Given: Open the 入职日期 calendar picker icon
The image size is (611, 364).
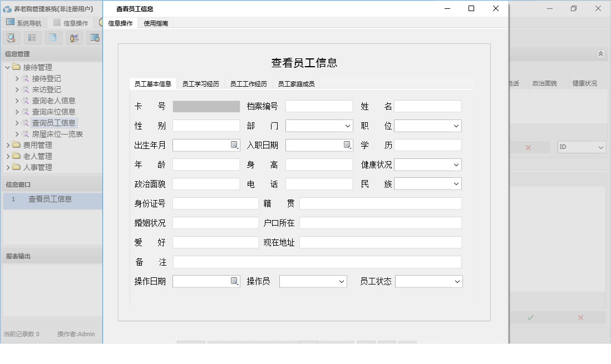Looking at the screenshot, I should [348, 144].
